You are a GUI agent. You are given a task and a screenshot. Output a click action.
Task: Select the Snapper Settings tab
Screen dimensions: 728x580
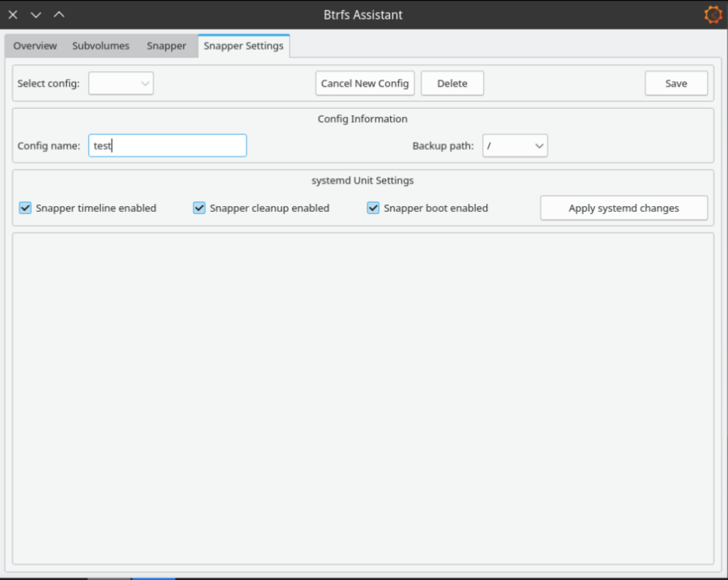244,46
